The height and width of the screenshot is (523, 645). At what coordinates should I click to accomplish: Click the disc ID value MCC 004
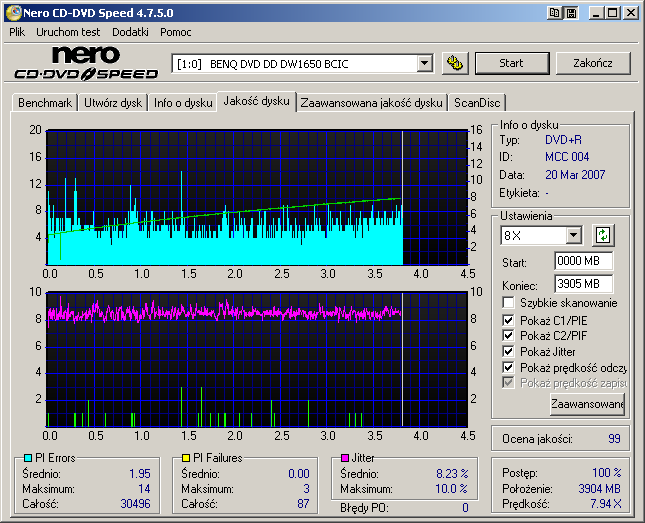567,157
